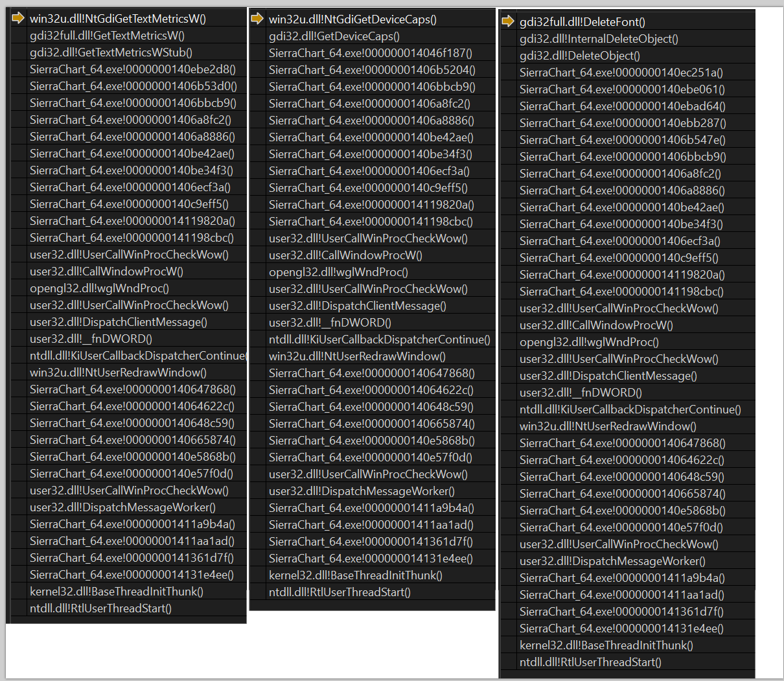This screenshot has height=681, width=784.
Task: Choose SierraChart_64.exe!00000001406b5204() frame
Action: click(x=372, y=70)
